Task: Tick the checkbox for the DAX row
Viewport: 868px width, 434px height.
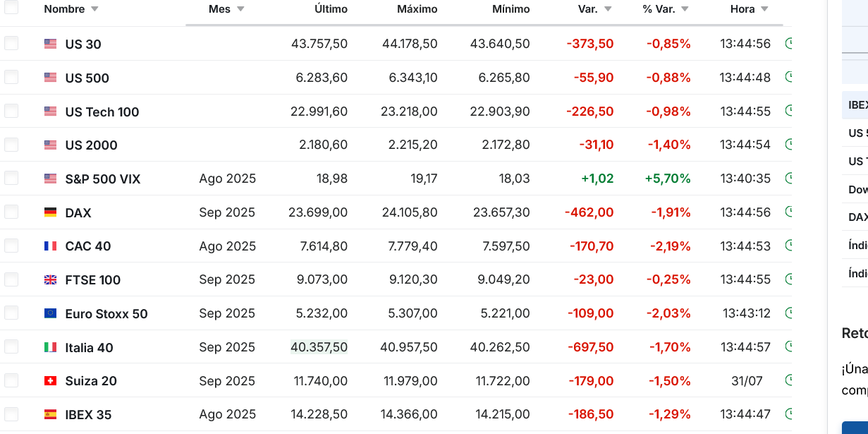Action: click(x=11, y=212)
